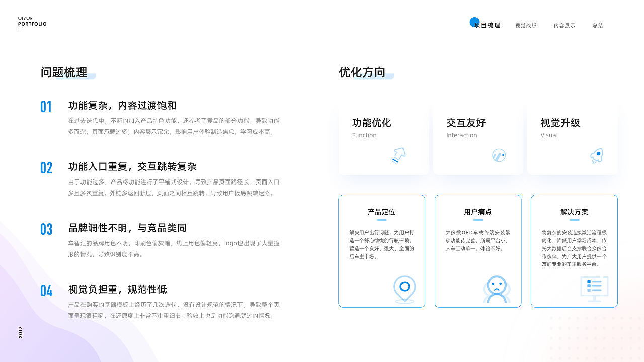The width and height of the screenshot is (644, 362).
Task: Click the pie chart icon below 交互友好
Action: click(499, 155)
